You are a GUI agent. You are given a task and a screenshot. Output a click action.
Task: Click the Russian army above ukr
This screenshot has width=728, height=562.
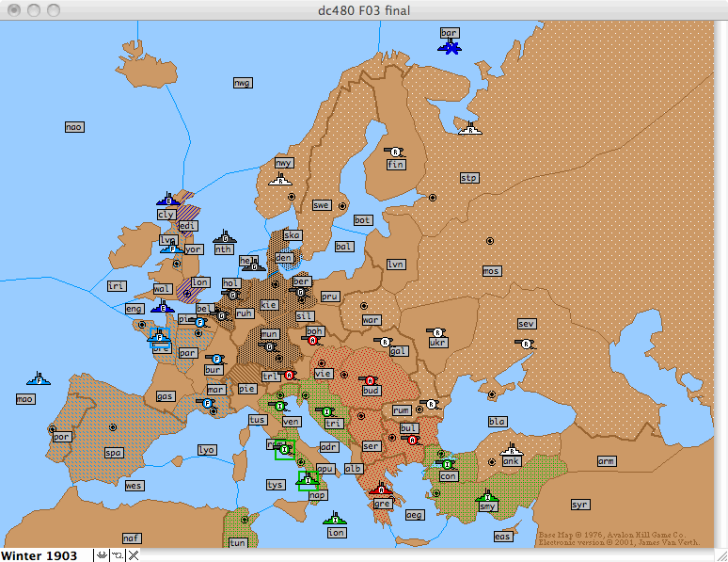(436, 332)
